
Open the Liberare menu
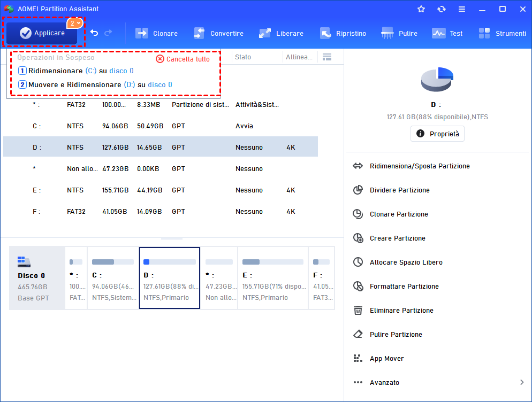click(x=281, y=33)
